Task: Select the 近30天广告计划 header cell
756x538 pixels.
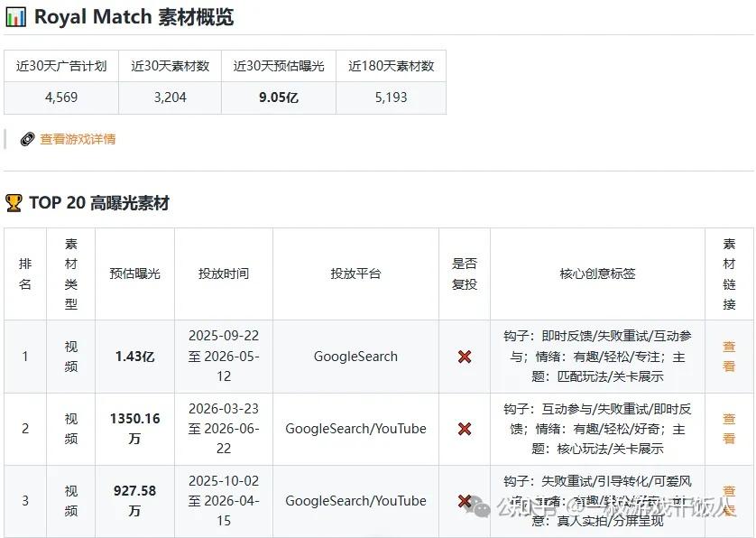Action: 61,66
